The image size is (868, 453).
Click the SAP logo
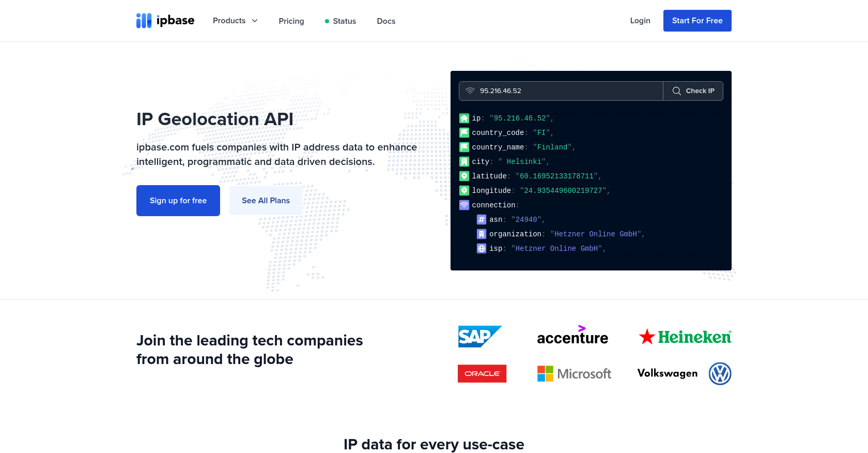point(480,337)
